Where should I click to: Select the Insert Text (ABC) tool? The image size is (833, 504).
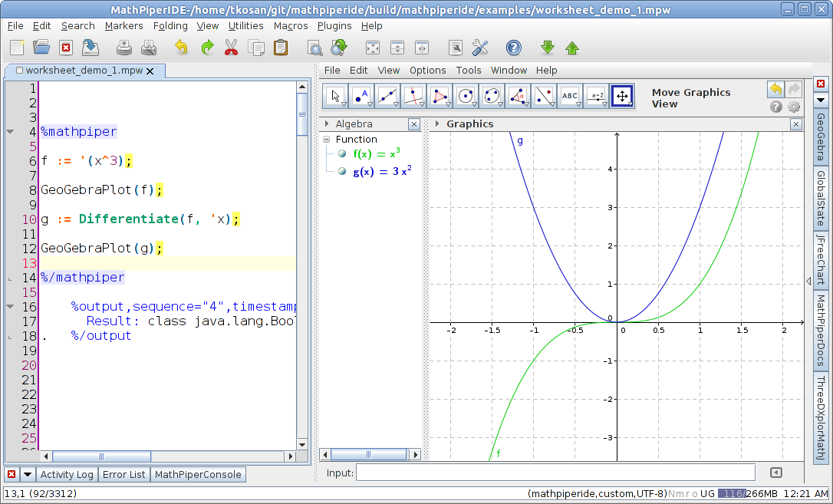coord(570,96)
